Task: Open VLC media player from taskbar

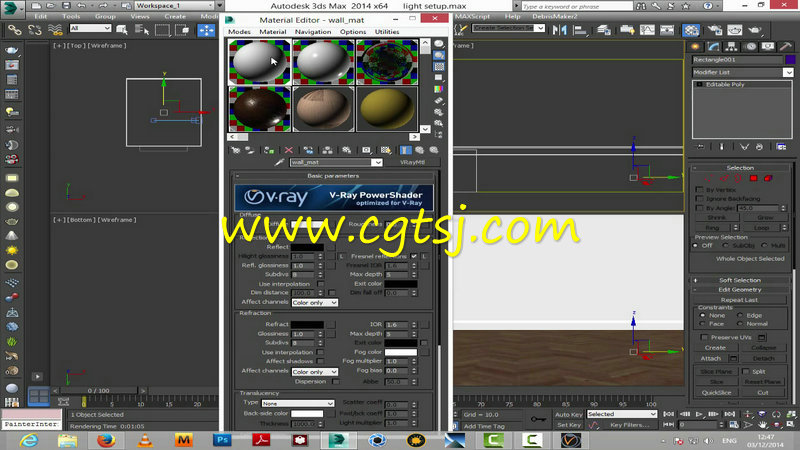Action: pyautogui.click(x=145, y=440)
